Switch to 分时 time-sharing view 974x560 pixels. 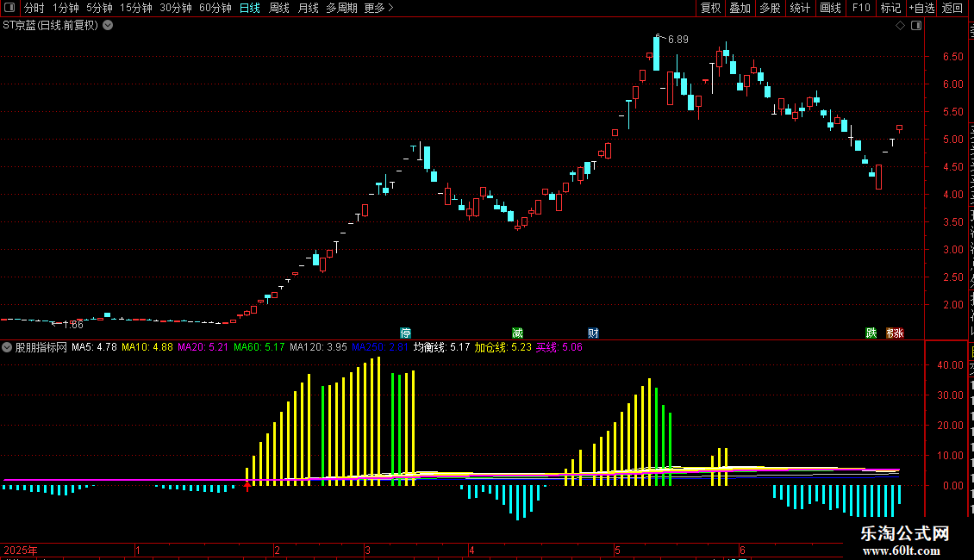34,8
